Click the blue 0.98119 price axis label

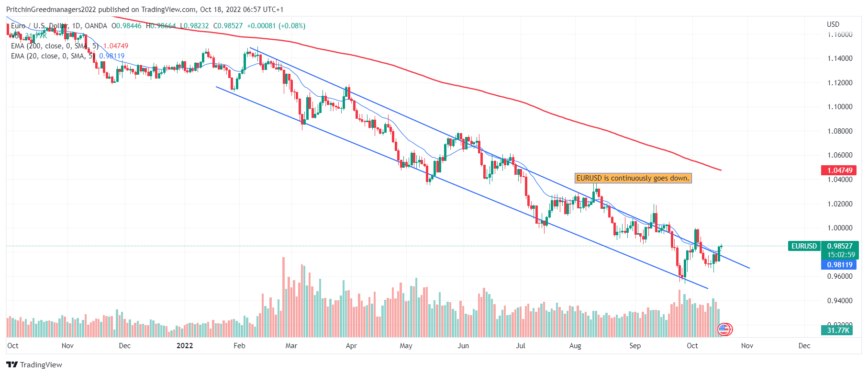pos(840,264)
